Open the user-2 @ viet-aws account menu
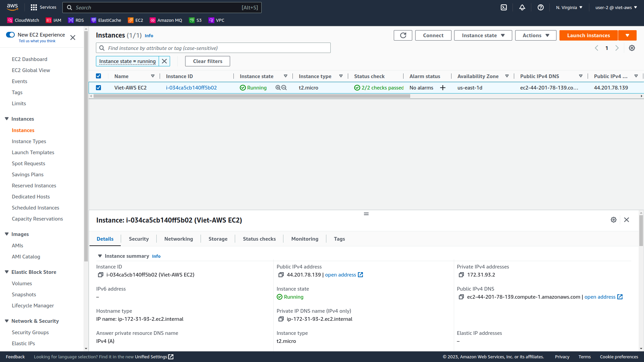Screen dimensions: 644x362 [616, 7]
